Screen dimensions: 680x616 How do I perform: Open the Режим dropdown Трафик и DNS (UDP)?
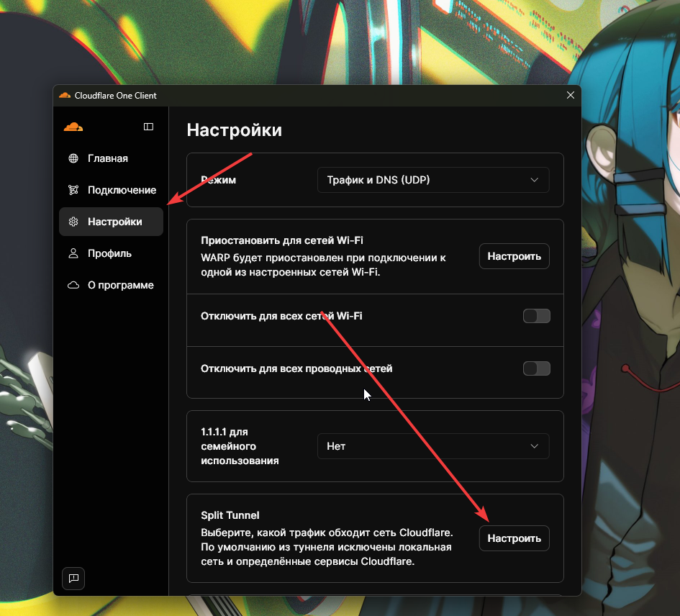point(433,180)
